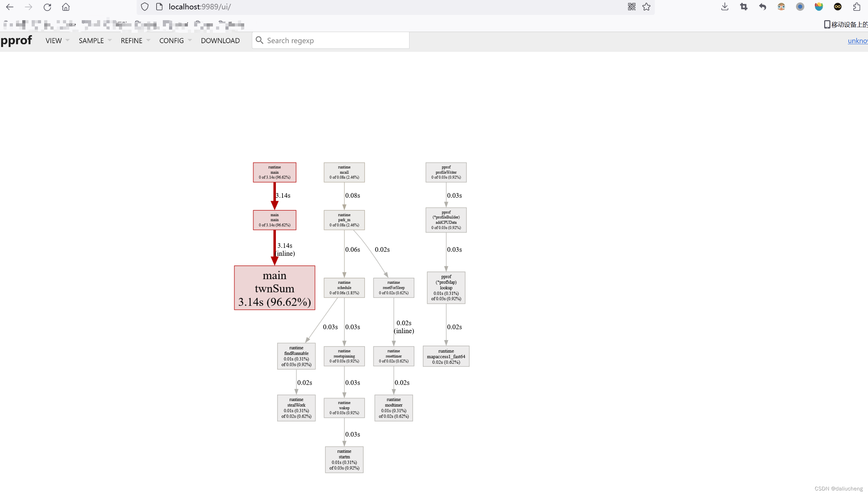Image resolution: width=868 pixels, height=495 pixels.
Task: Select the runtime main node
Action: point(274,172)
